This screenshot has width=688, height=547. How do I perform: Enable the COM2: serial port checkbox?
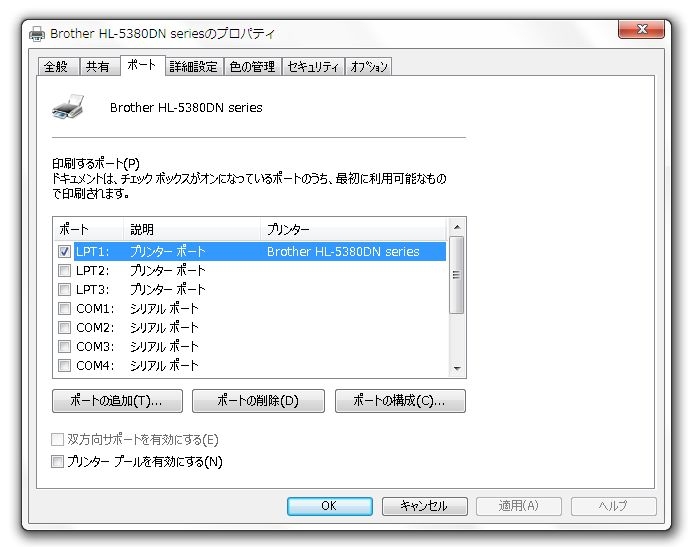64,328
